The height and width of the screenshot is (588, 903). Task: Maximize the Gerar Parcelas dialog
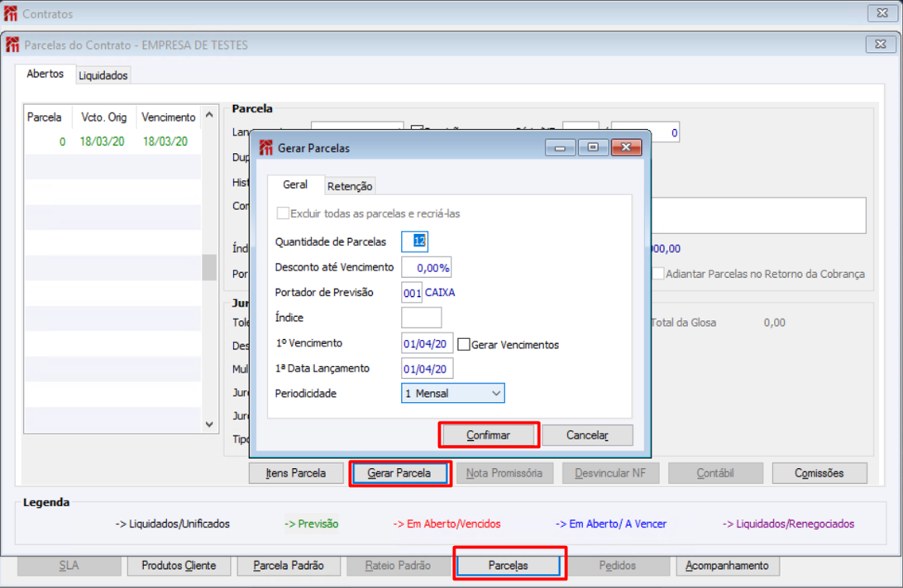(593, 148)
